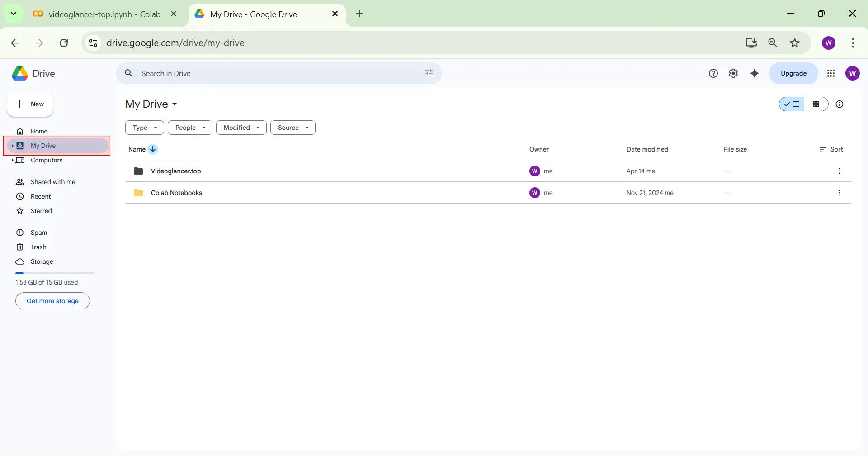Click the Apr 14 me date
Screen dimensions: 868x456
click(641, 171)
